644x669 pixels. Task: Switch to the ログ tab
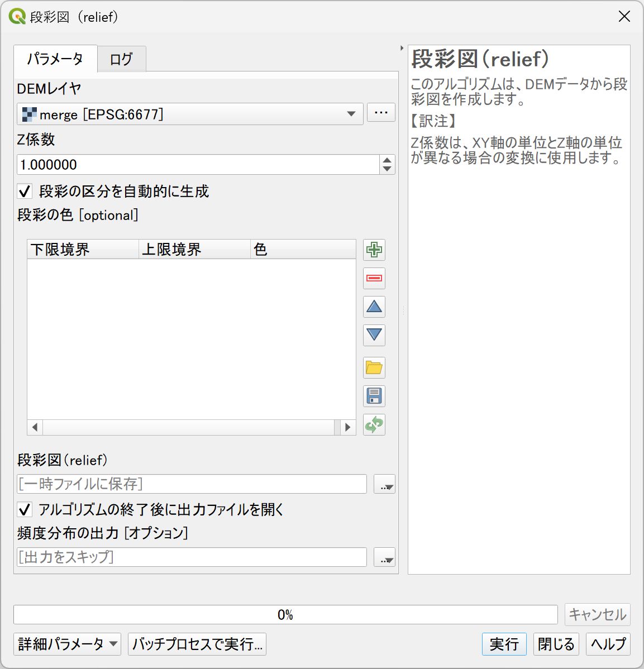[x=122, y=59]
